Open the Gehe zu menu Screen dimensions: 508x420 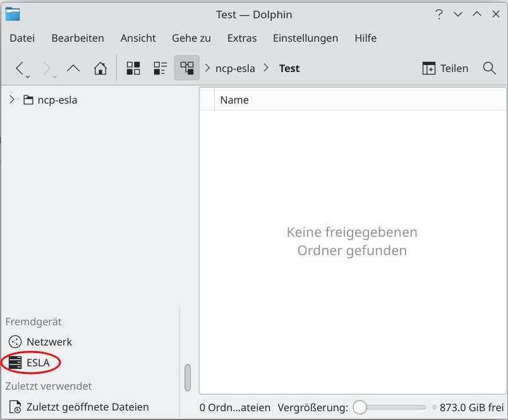tap(191, 39)
